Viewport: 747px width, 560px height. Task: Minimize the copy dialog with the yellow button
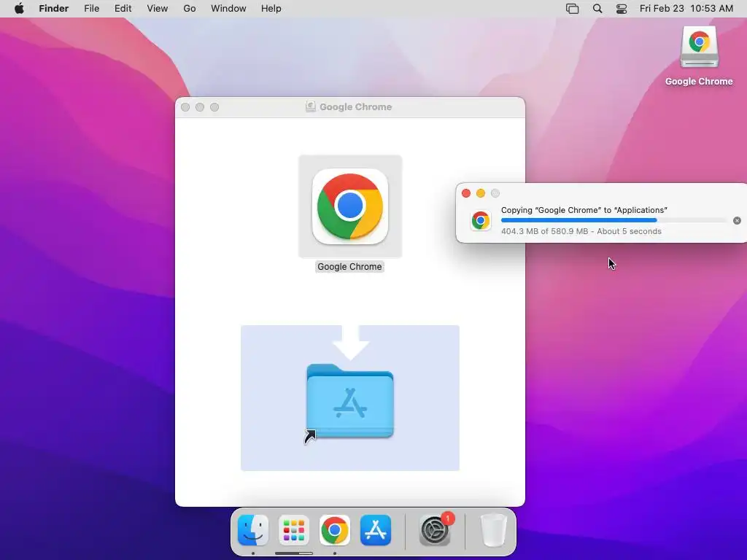(x=481, y=193)
